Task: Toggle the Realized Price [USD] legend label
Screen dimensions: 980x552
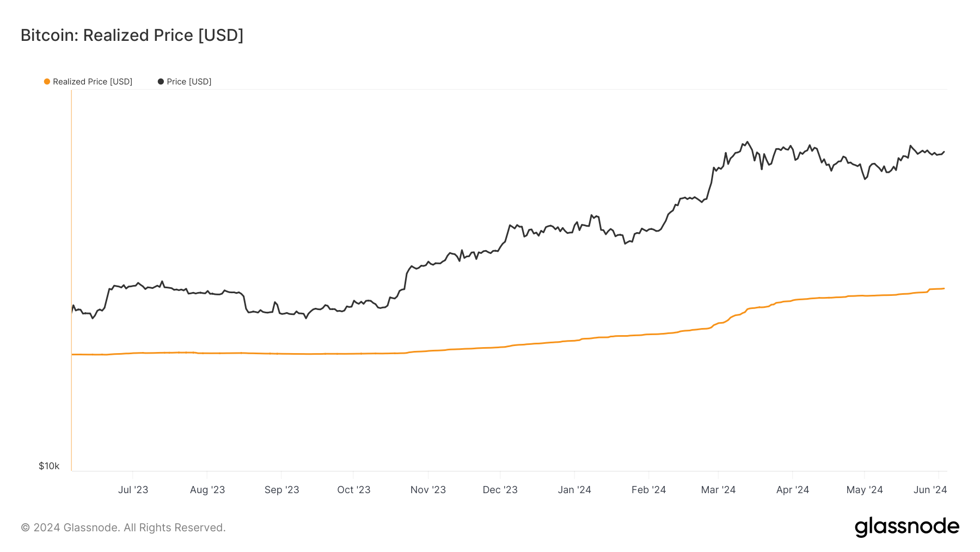Action: pos(93,82)
